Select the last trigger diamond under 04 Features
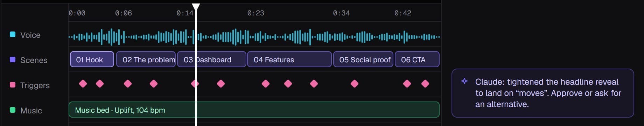The width and height of the screenshot is (644, 126). pyautogui.click(x=314, y=84)
